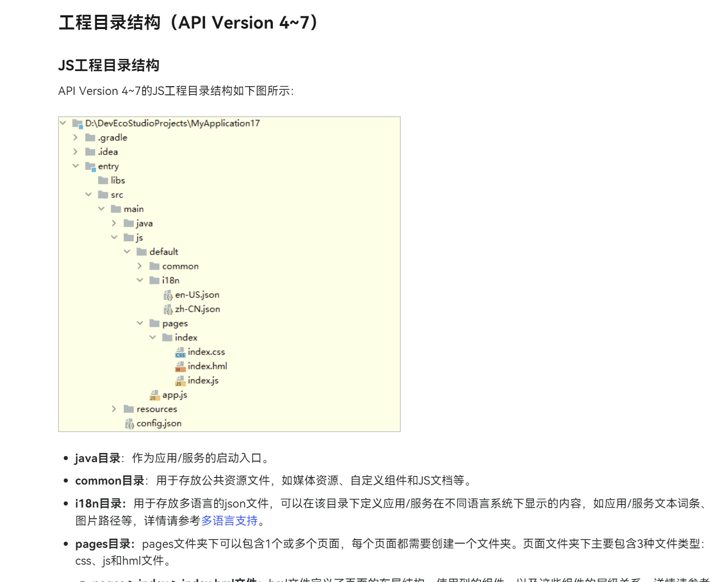Image resolution: width=728 pixels, height=582 pixels.
Task: Select the index.js file name
Action: 203,381
